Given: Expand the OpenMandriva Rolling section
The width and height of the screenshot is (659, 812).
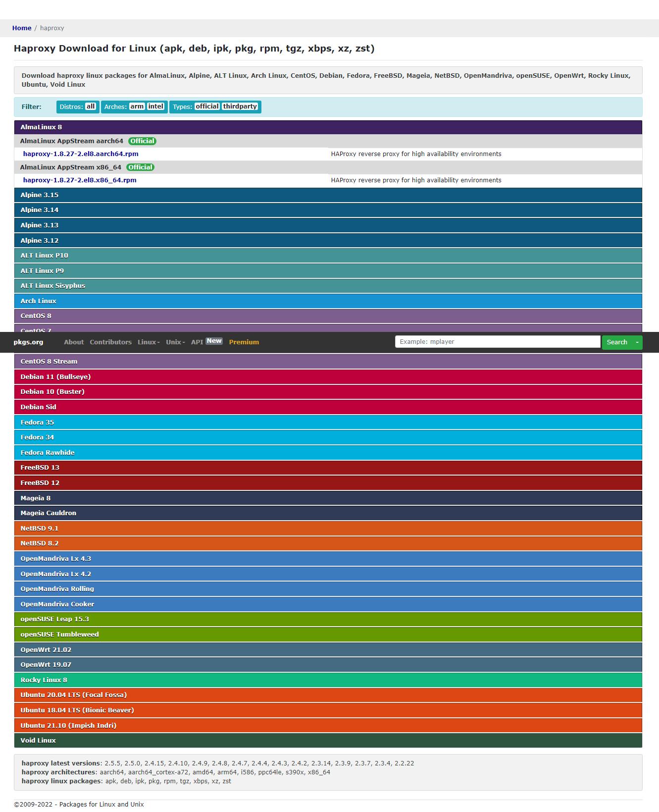Looking at the screenshot, I should click(328, 589).
